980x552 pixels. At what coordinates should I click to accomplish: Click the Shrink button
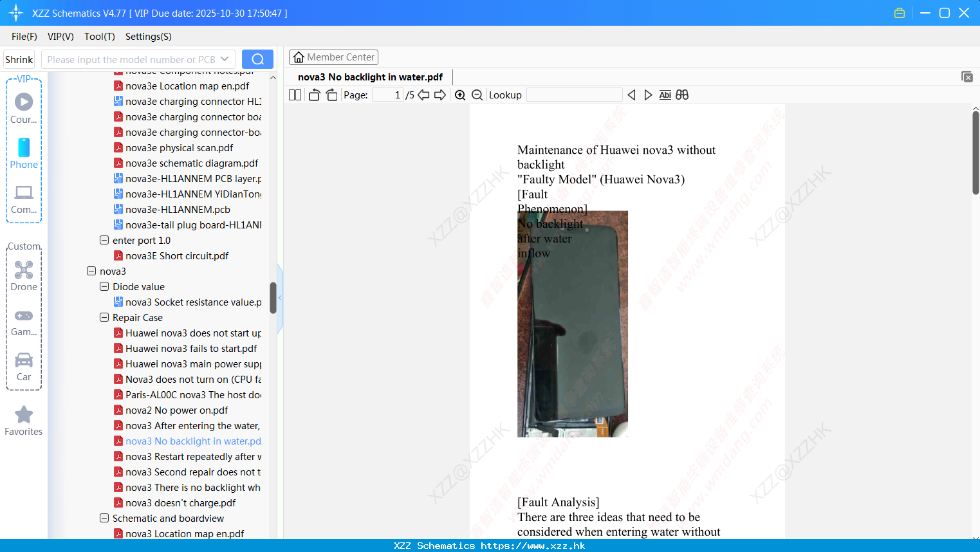(19, 59)
